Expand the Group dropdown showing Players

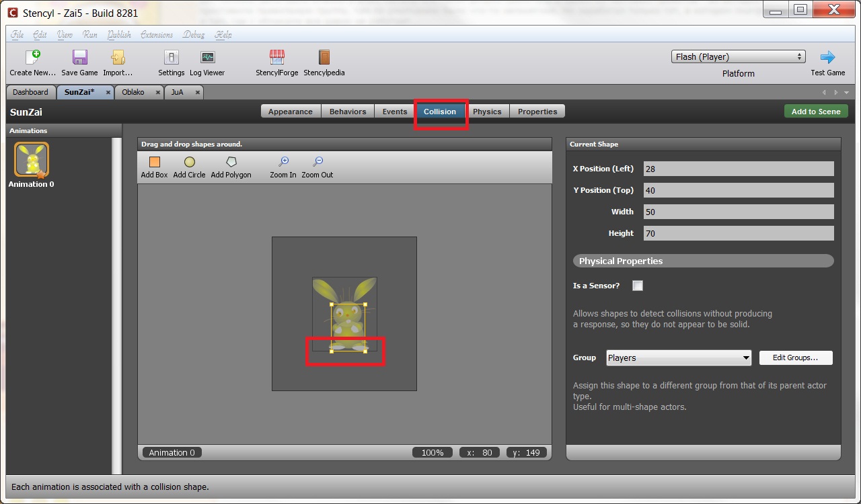click(x=679, y=358)
